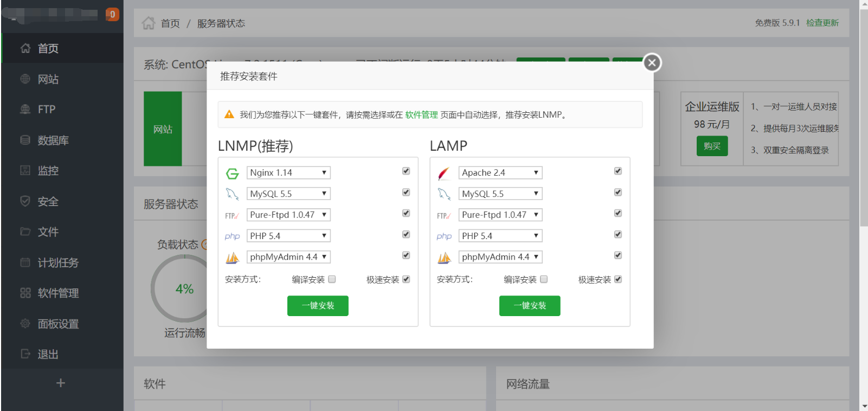Click the calendar icon beside 计划任务
The height and width of the screenshot is (411, 868).
[x=25, y=262]
